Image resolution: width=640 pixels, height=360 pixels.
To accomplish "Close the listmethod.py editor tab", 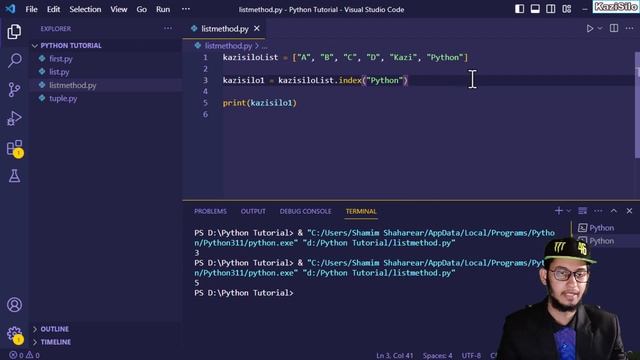I will click(x=257, y=29).
